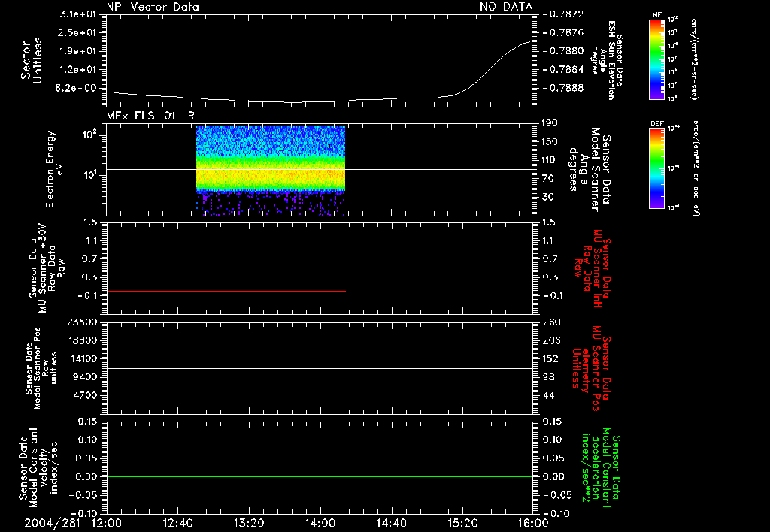Click the '3.1e+01' sector tick label
The height and width of the screenshot is (532, 770).
pyautogui.click(x=78, y=14)
